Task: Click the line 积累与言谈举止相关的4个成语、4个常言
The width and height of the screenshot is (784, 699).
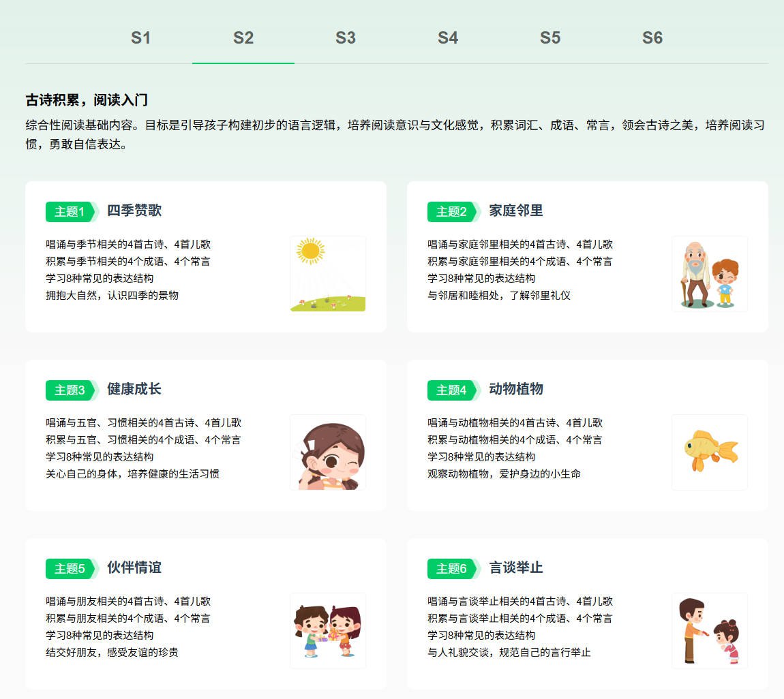Action: point(520,618)
